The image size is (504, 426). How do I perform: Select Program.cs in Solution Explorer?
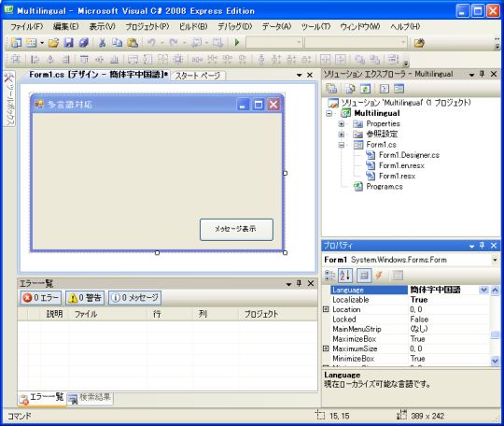[x=385, y=187]
